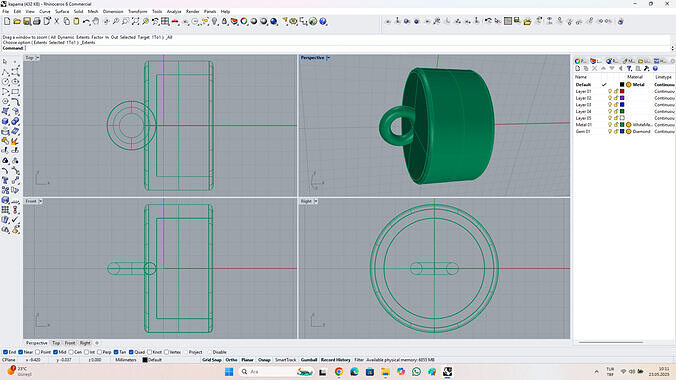The width and height of the screenshot is (676, 380).
Task: Open the Curve menu
Action: point(45,12)
